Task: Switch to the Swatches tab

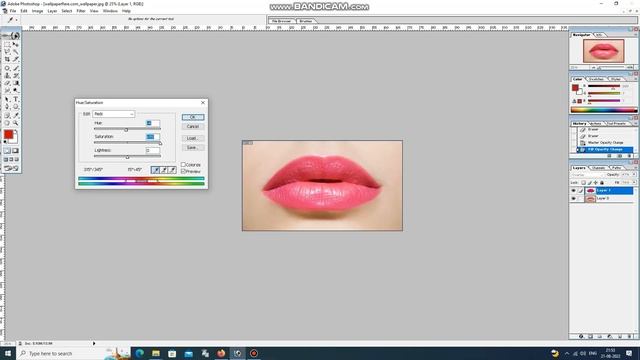Action: [596, 79]
